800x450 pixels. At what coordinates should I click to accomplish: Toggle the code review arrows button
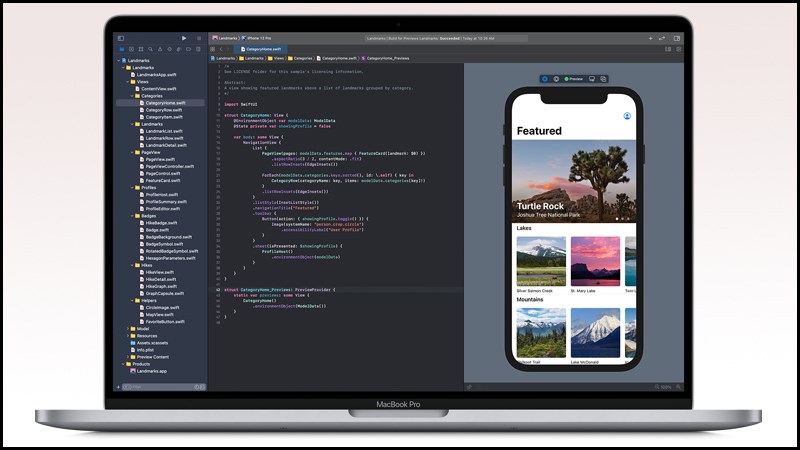(662, 38)
